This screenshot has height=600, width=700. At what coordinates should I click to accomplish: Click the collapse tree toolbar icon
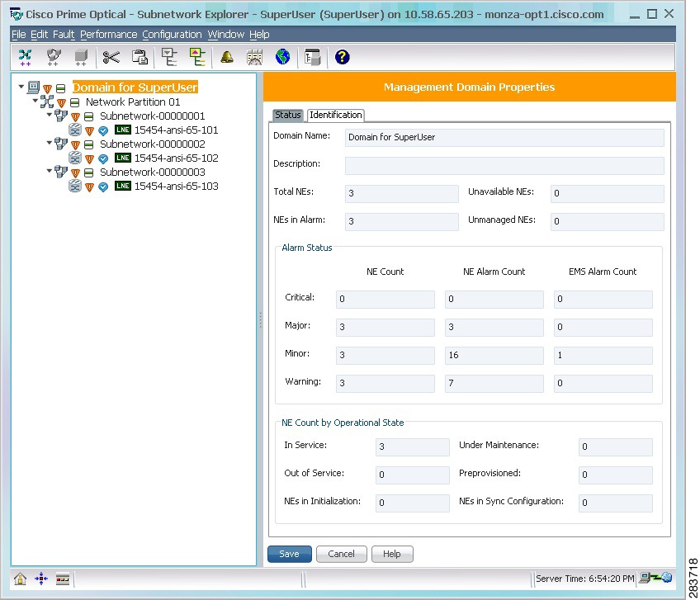[169, 57]
